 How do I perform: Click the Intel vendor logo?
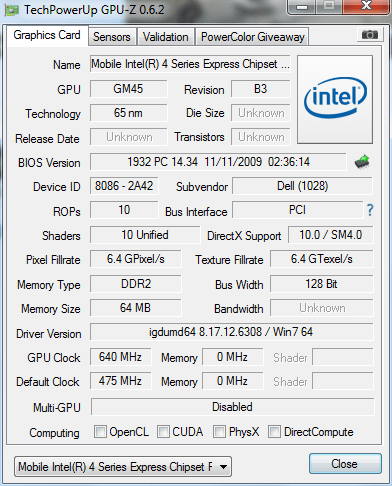pos(335,99)
